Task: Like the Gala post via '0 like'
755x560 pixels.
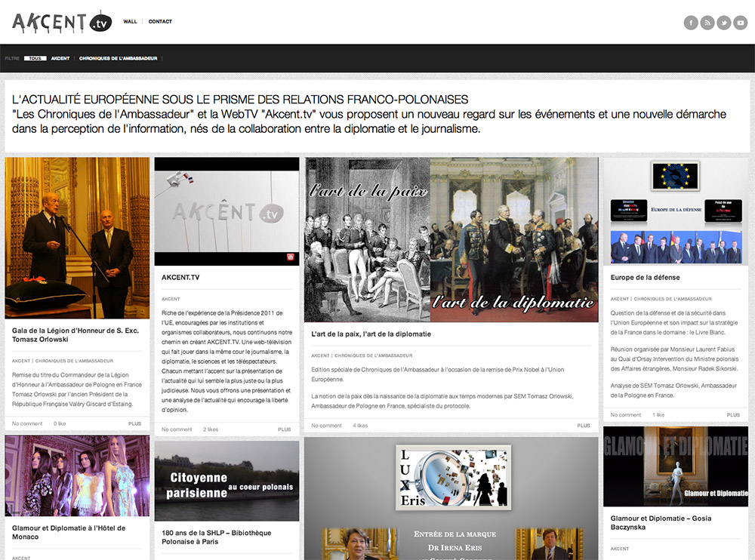Action: click(60, 423)
